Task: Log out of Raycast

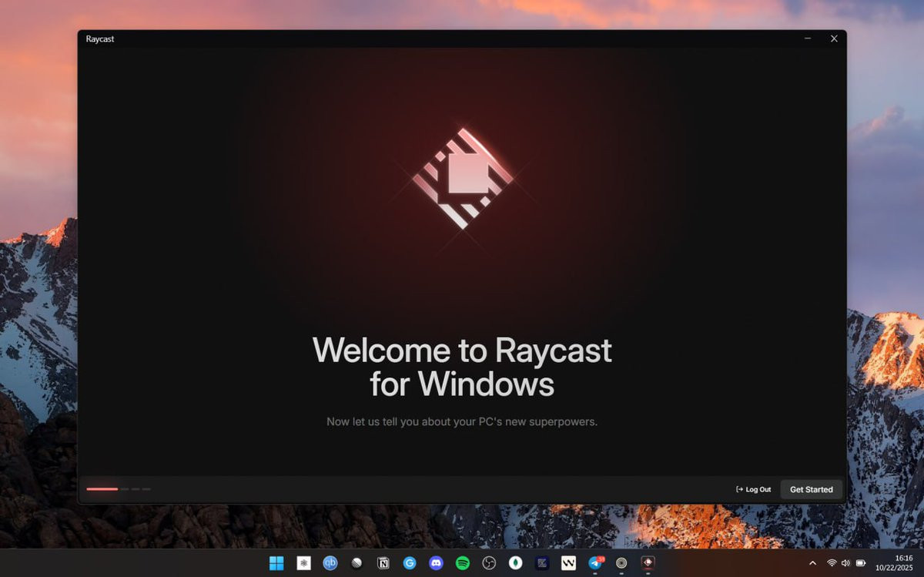Action: point(753,489)
